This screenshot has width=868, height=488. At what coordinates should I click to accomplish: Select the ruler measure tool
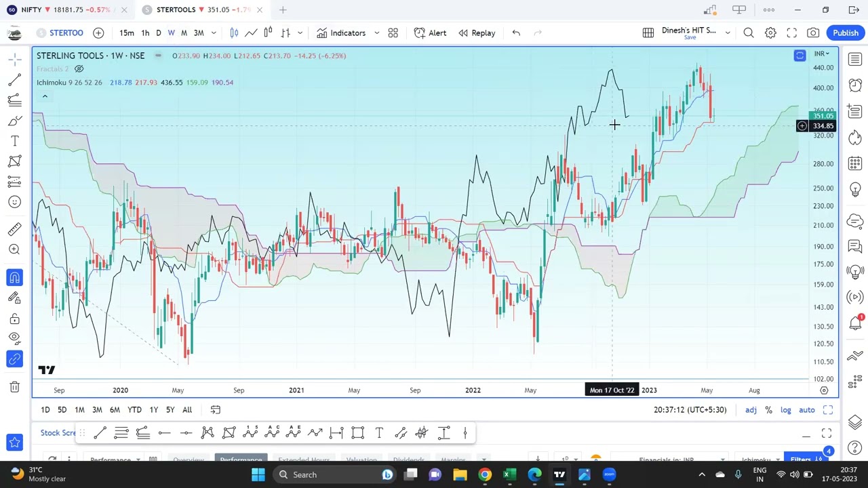pyautogui.click(x=15, y=229)
